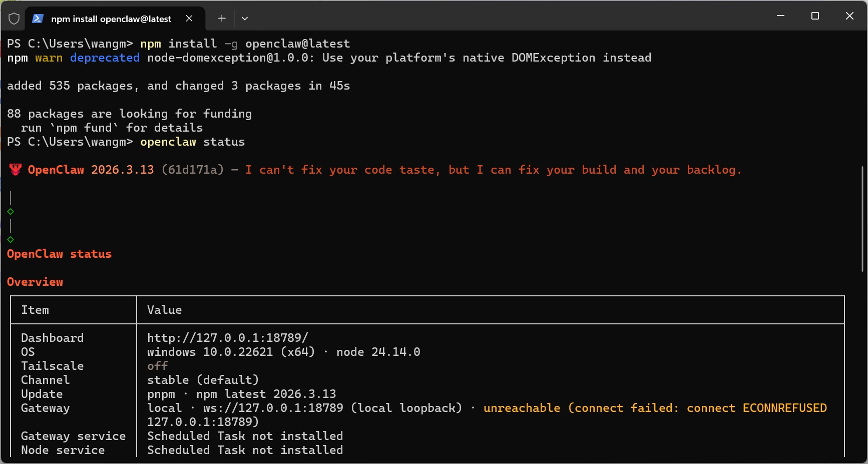Click the Item column header

pos(35,310)
